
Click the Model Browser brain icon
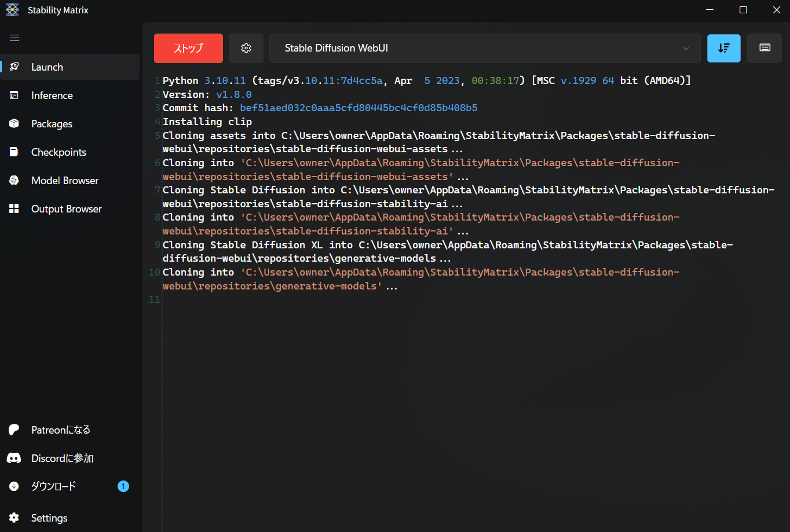[14, 180]
